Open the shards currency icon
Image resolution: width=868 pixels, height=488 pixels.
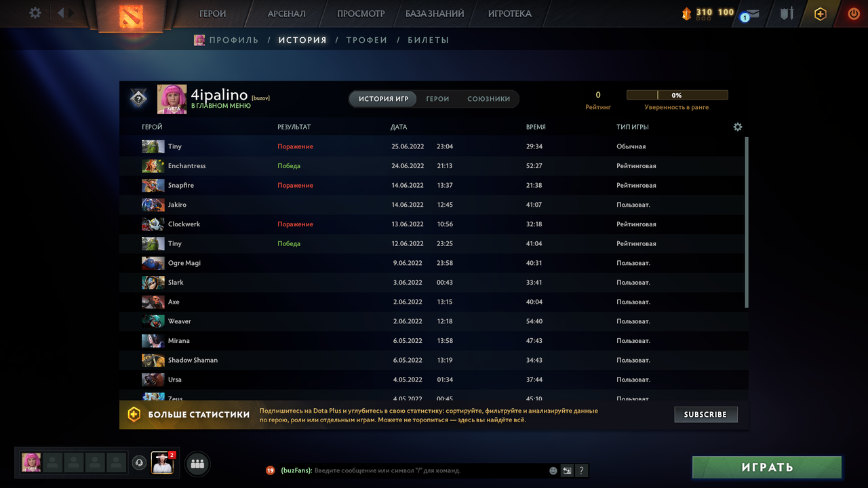click(x=686, y=13)
